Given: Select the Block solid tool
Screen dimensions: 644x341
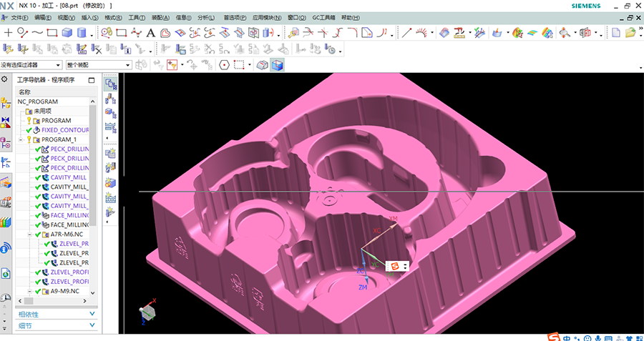Looking at the screenshot, I should click(x=67, y=32).
